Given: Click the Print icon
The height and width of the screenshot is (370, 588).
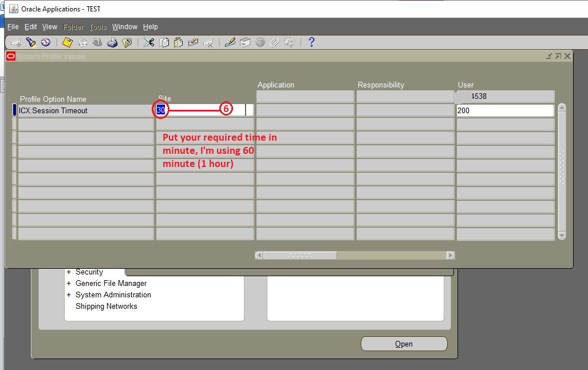Looking at the screenshot, I should pyautogui.click(x=113, y=42).
